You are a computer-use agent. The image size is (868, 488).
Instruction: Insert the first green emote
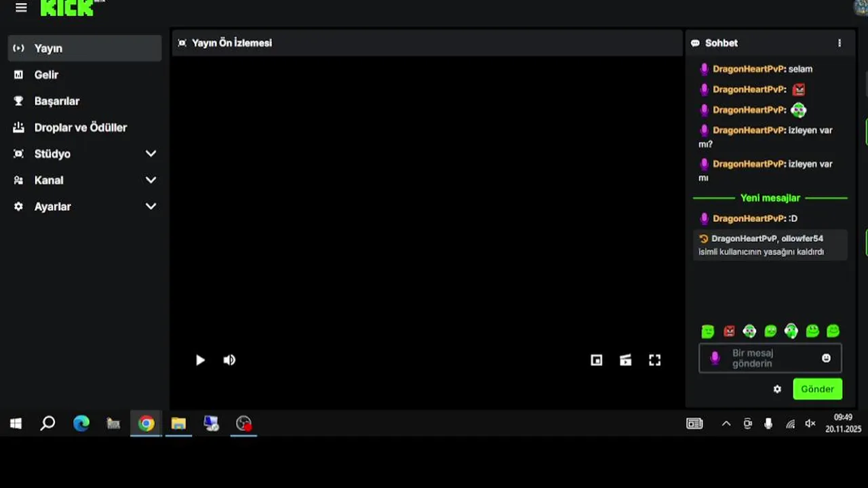tap(708, 331)
